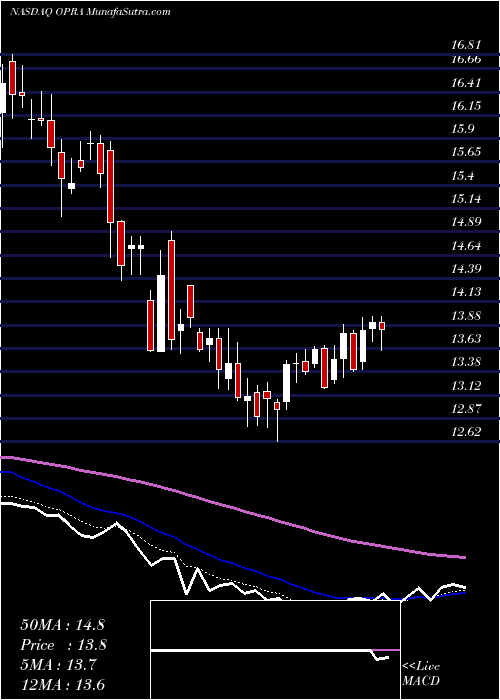Select the 16.15 price axis label
Viewport: 500px width, 700px height.
click(466, 106)
